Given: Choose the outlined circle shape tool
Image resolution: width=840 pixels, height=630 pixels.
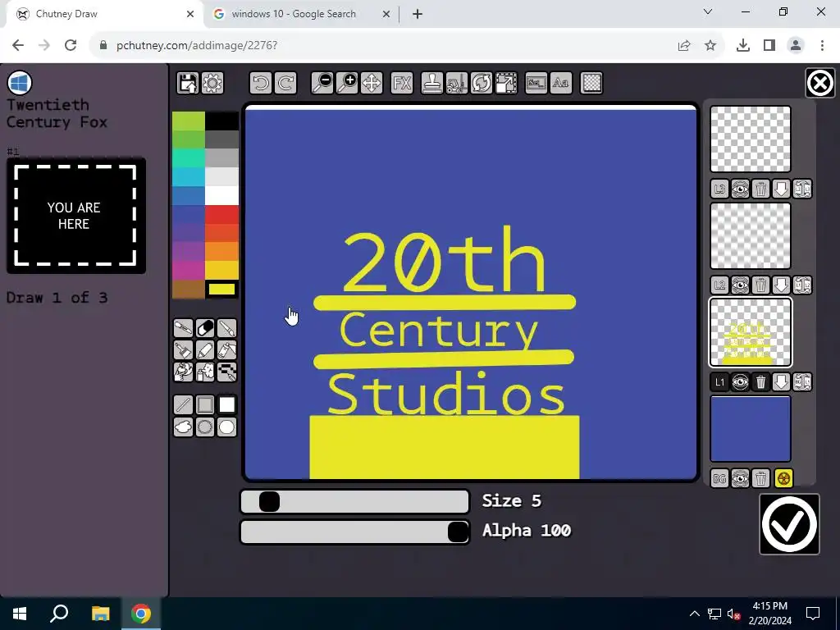Looking at the screenshot, I should click(x=205, y=427).
